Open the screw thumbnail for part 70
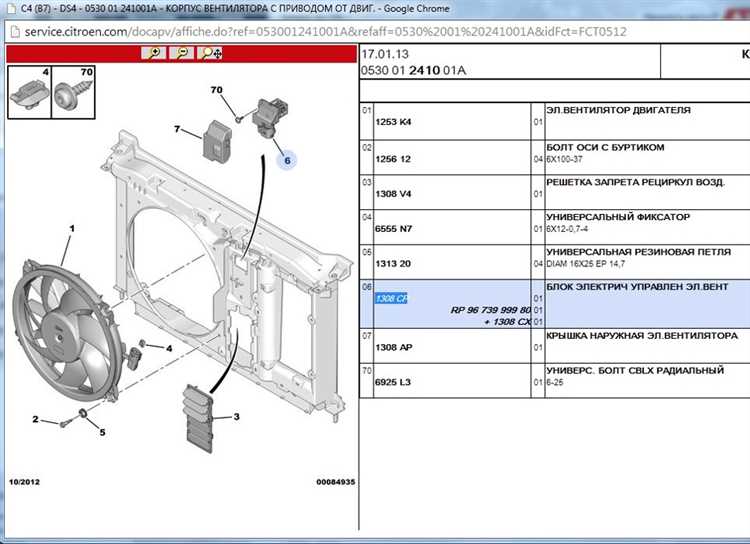This screenshot has height=544, width=750. [x=73, y=89]
